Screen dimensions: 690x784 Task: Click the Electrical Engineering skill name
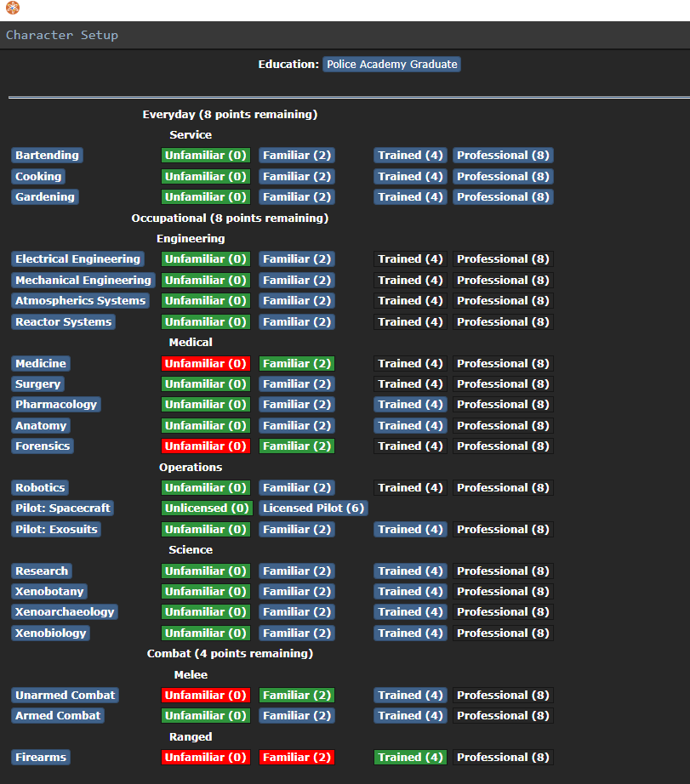[x=77, y=259]
